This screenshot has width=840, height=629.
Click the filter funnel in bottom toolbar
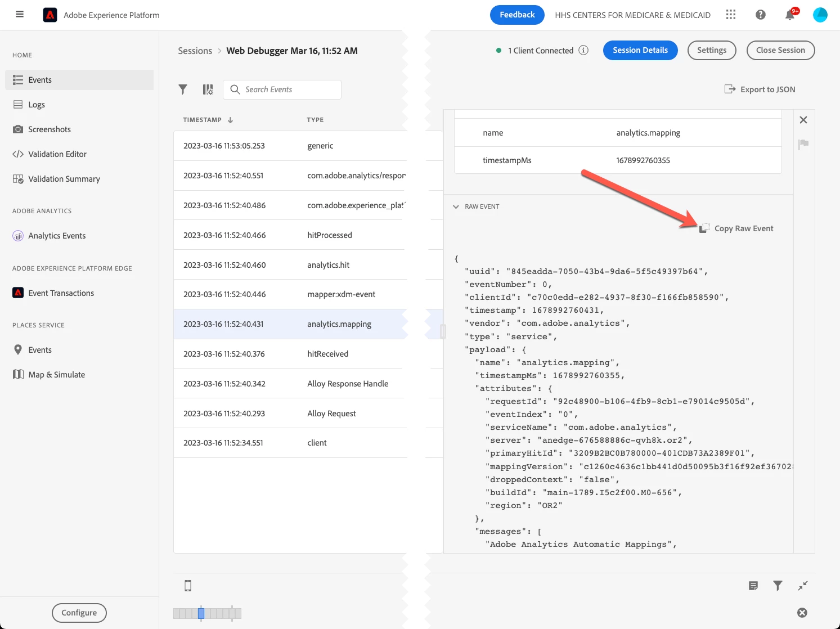point(778,586)
